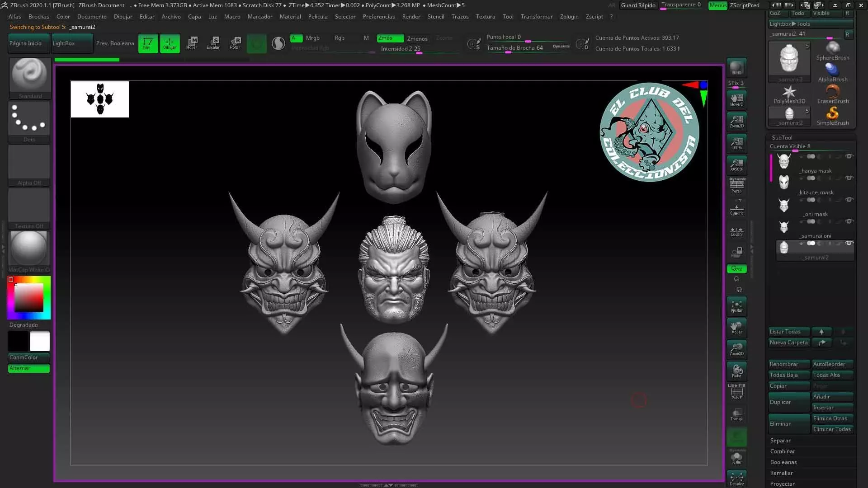868x488 pixels.
Task: Click the Ajustar (Frame) icon
Action: tap(736, 306)
